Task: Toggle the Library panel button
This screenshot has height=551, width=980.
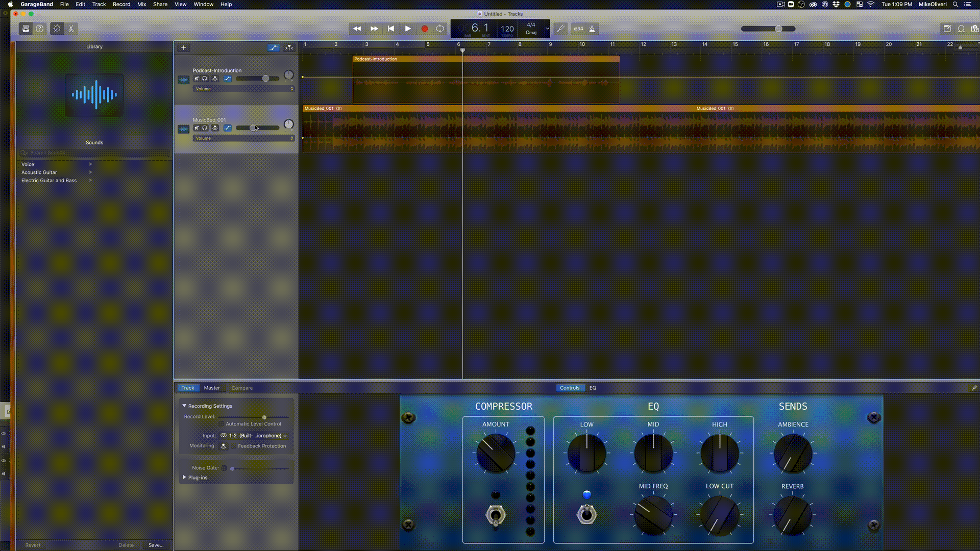Action: (26, 29)
